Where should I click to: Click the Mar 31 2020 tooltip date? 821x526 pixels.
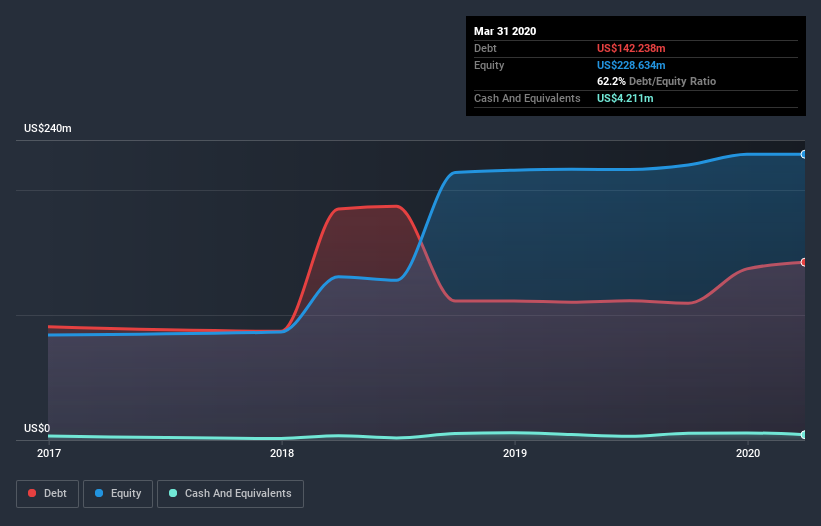[x=505, y=31]
